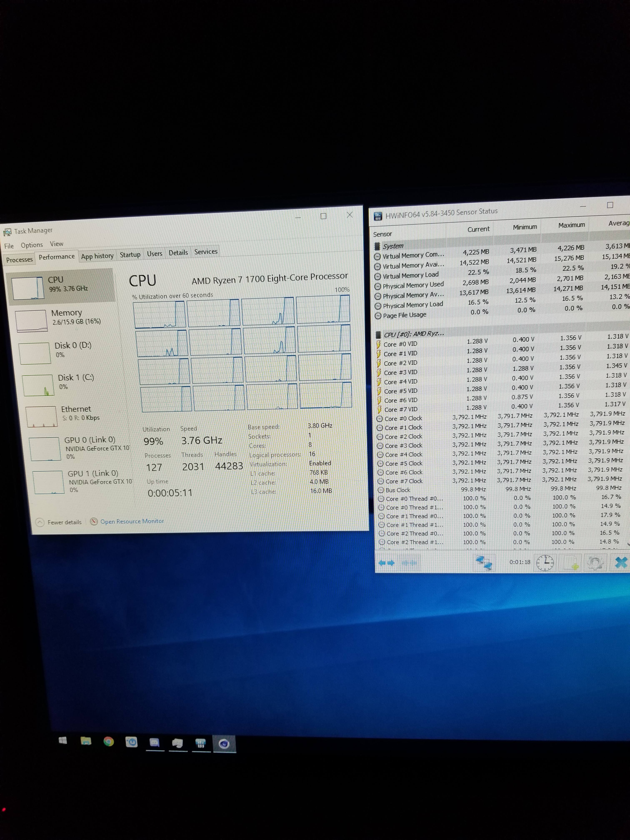This screenshot has width=630, height=840.
Task: Open File Explorer from the taskbar
Action: click(x=86, y=741)
